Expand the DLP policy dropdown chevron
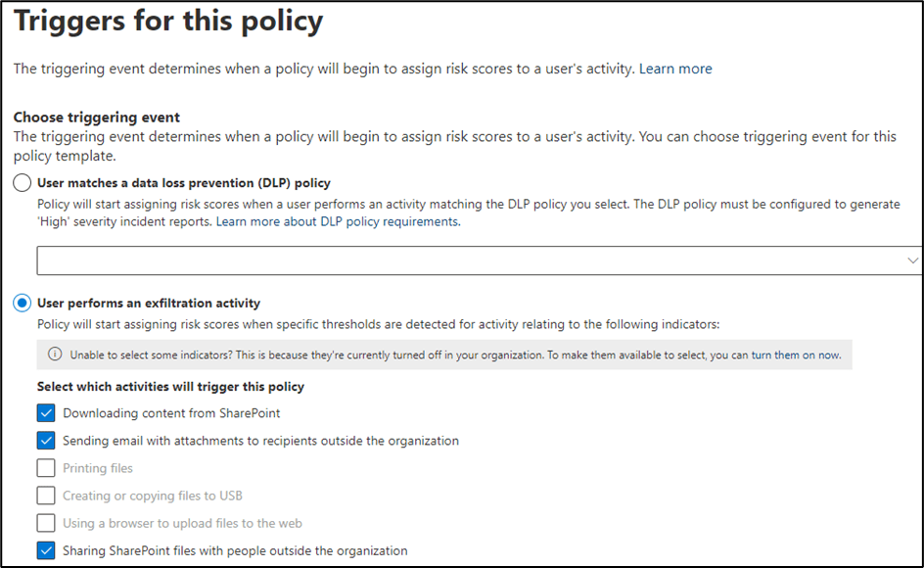The image size is (924, 568). 912,260
